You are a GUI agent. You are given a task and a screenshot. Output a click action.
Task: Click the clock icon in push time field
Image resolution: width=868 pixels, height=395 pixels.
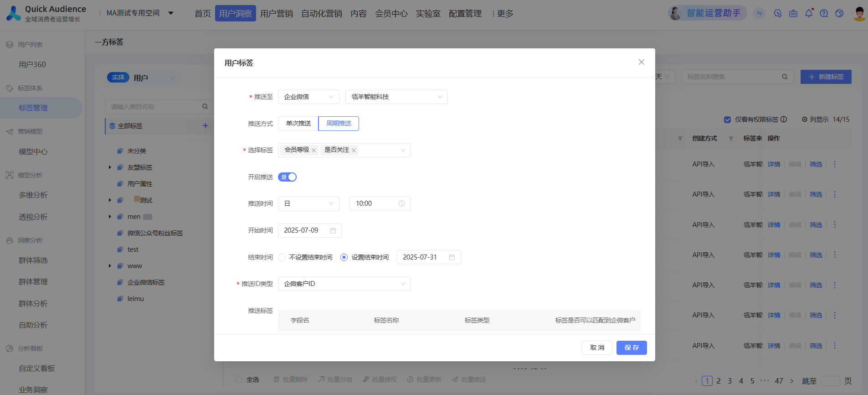tap(401, 203)
